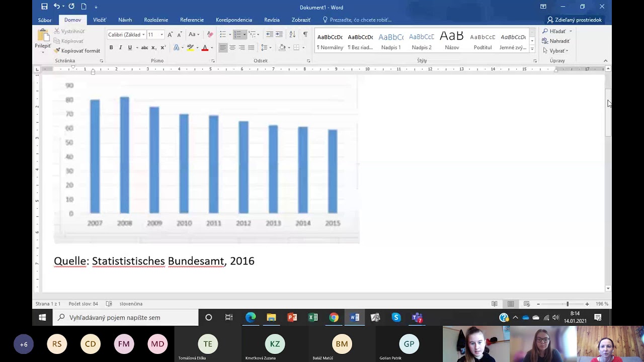Open the Písmo font dialog launcher
The height and width of the screenshot is (362, 644).
point(213,61)
